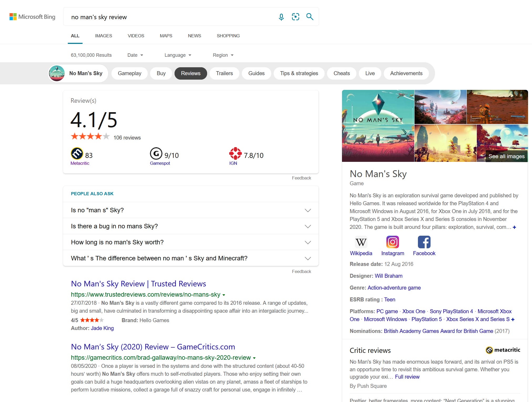Screen dimensions: 532x402
Task: Open the Wikipedia icon link
Action: 361,242
